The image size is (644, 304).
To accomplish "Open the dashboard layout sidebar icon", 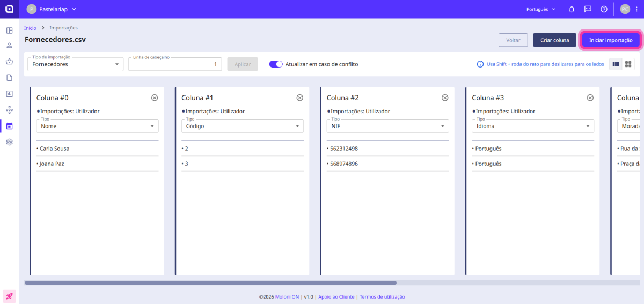I will point(9,30).
